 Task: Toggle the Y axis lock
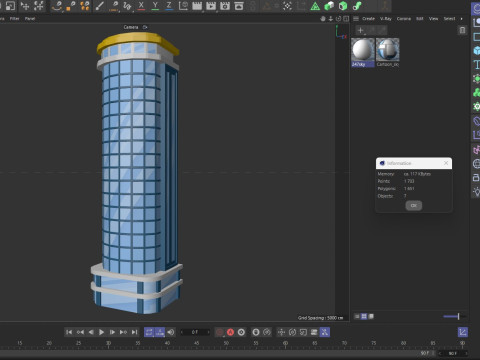[155, 6]
